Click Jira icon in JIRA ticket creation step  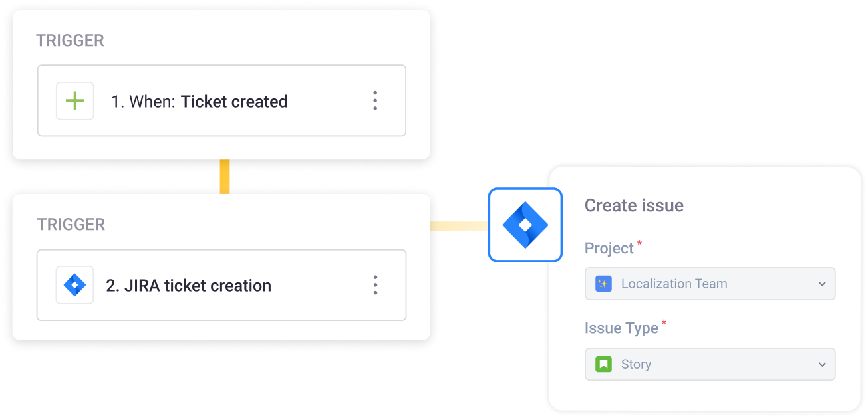[x=75, y=285]
